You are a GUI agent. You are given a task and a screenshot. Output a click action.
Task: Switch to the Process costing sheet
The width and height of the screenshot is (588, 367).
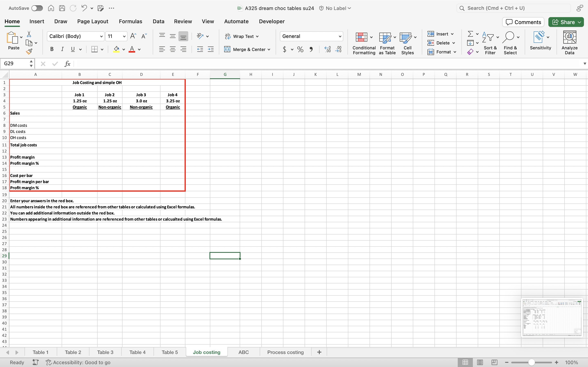[x=285, y=352]
